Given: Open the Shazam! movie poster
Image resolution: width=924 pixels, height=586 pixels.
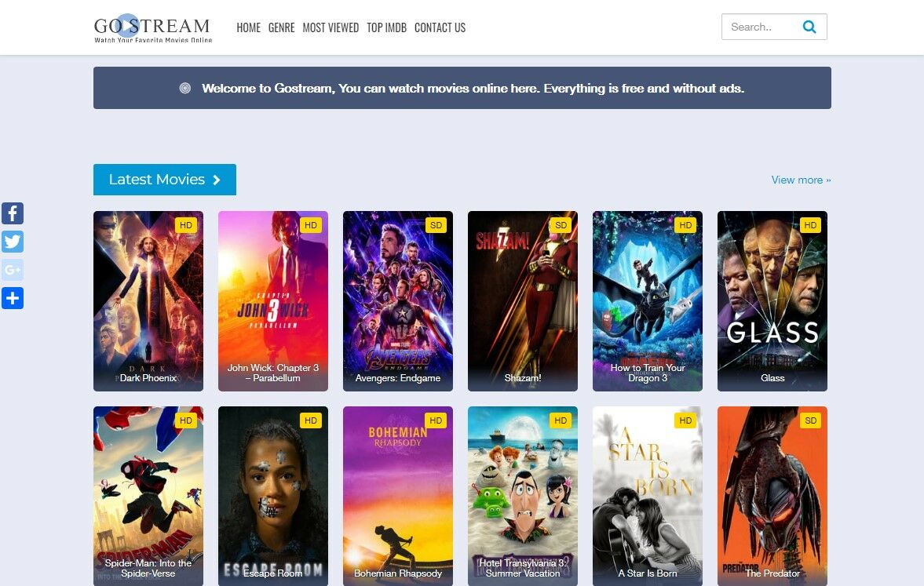Looking at the screenshot, I should click(523, 301).
